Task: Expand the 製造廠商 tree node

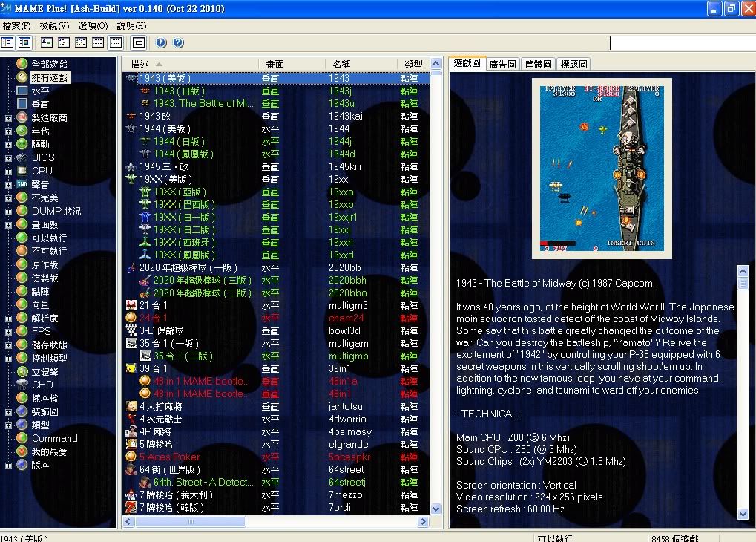Action: [8, 118]
